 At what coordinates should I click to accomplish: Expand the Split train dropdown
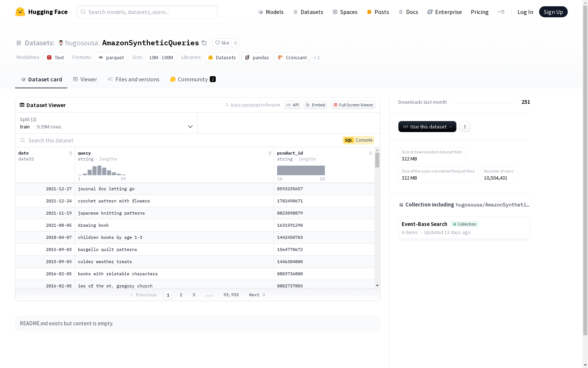coord(107,123)
